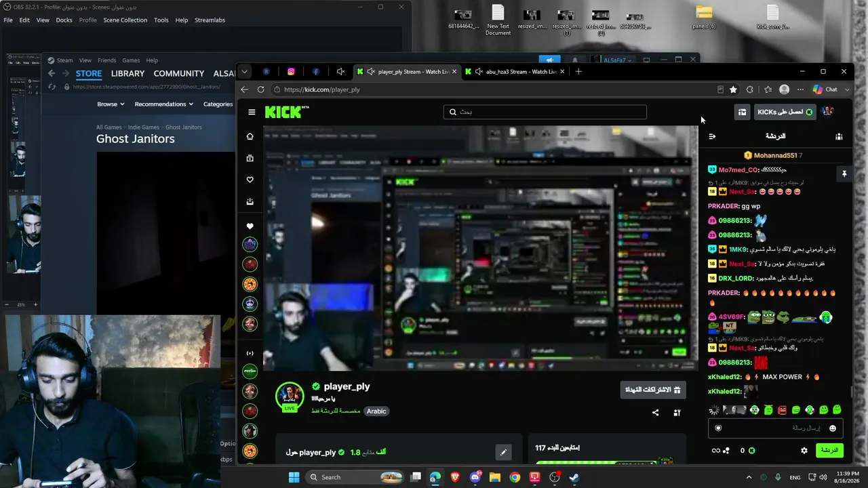Open the Instagram pinned tab
868x488 pixels.
[x=291, y=71]
